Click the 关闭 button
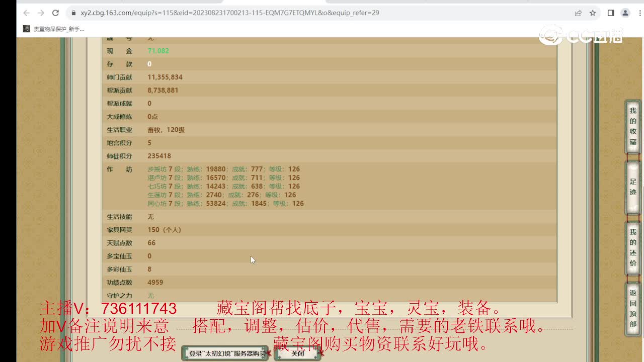 pyautogui.click(x=298, y=353)
